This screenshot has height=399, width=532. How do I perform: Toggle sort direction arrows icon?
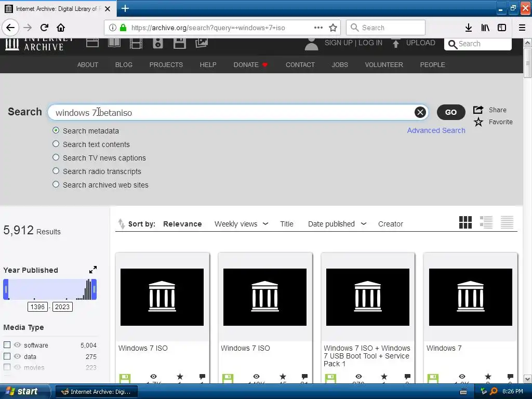click(x=121, y=223)
